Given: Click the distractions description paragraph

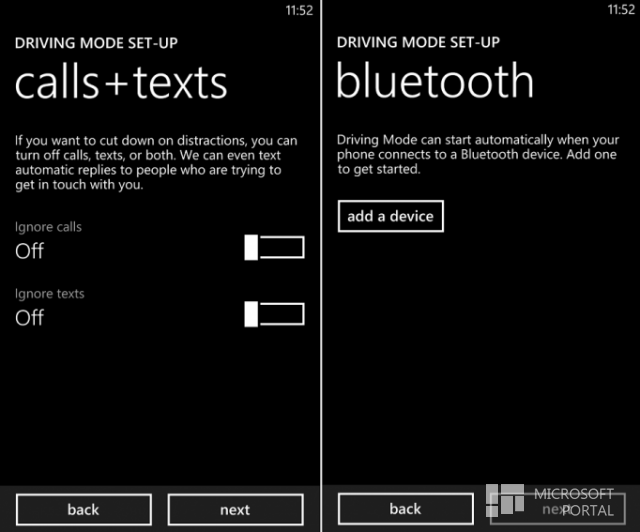Looking at the screenshot, I should pyautogui.click(x=156, y=162).
